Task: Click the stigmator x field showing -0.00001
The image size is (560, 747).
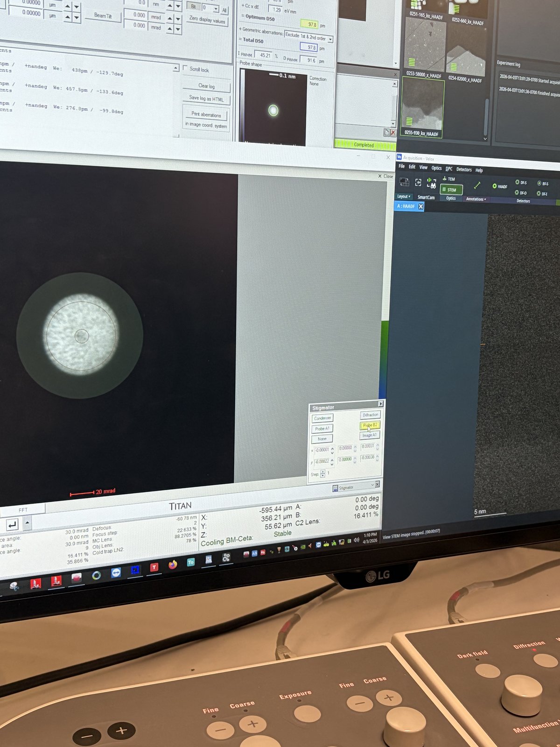Action: [322, 450]
